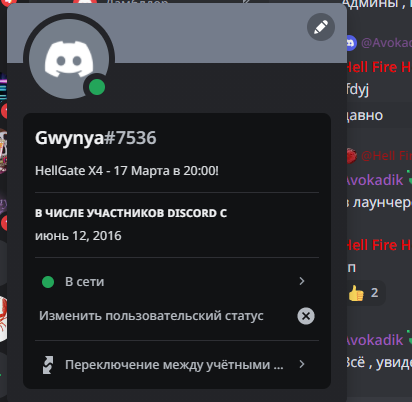Click the thumbs up reaction emoji
Screen dimensions: 412x402
point(356,293)
